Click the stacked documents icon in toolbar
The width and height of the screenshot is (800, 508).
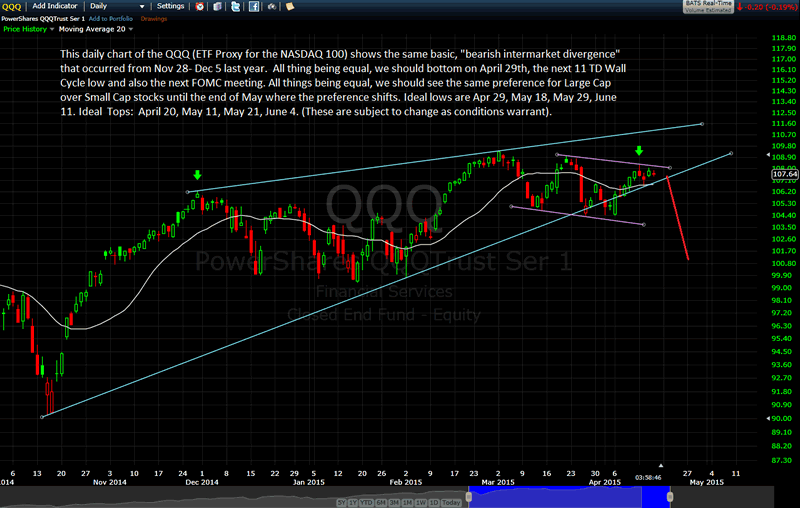pyautogui.click(x=217, y=7)
